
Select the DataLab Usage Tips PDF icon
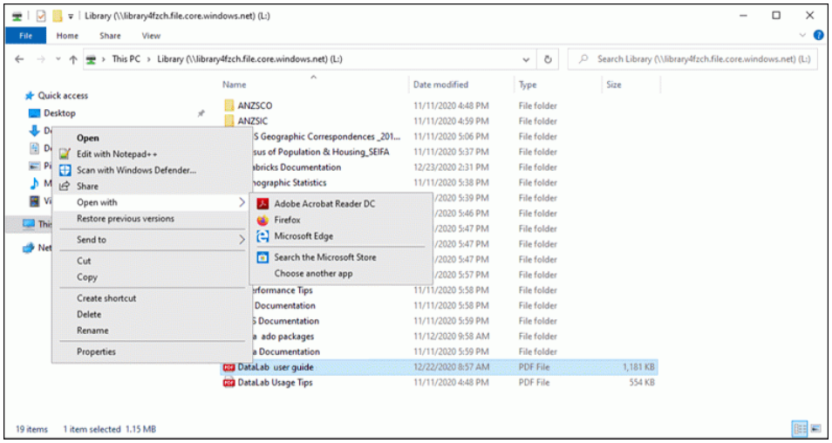229,383
